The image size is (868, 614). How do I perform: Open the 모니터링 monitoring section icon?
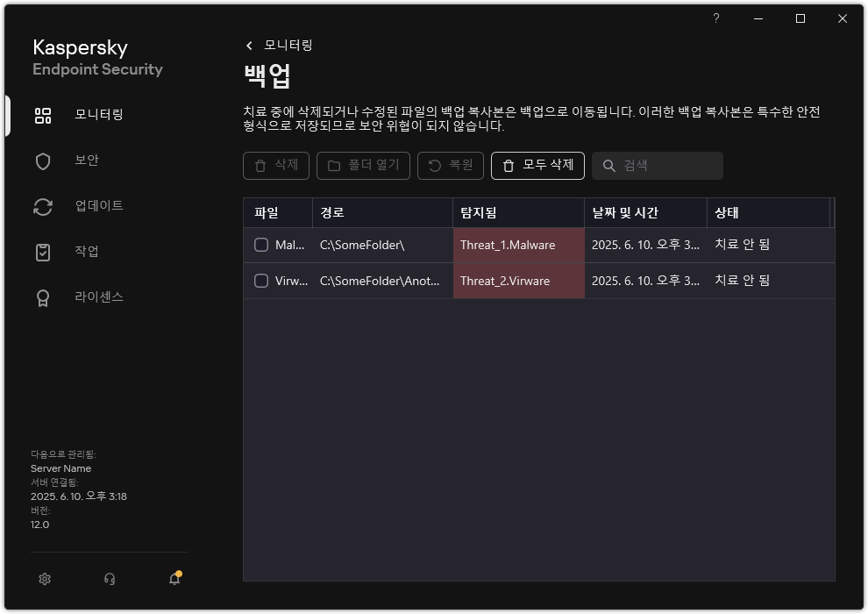[42, 115]
